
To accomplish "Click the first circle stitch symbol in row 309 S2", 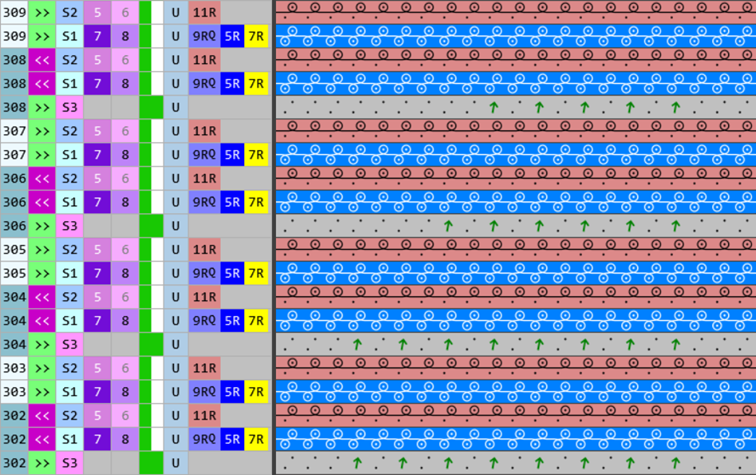I will (x=290, y=7).
